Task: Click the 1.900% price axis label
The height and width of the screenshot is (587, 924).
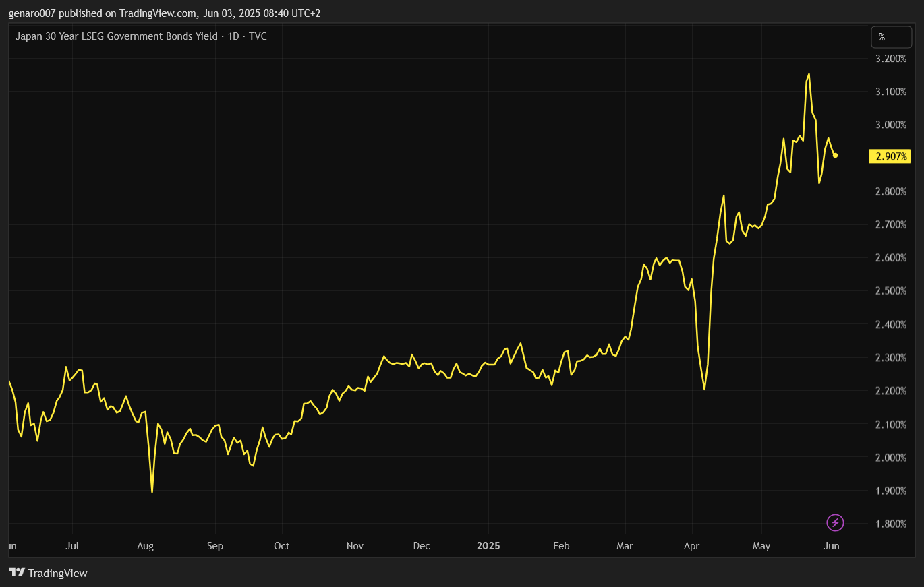Action: pos(891,491)
